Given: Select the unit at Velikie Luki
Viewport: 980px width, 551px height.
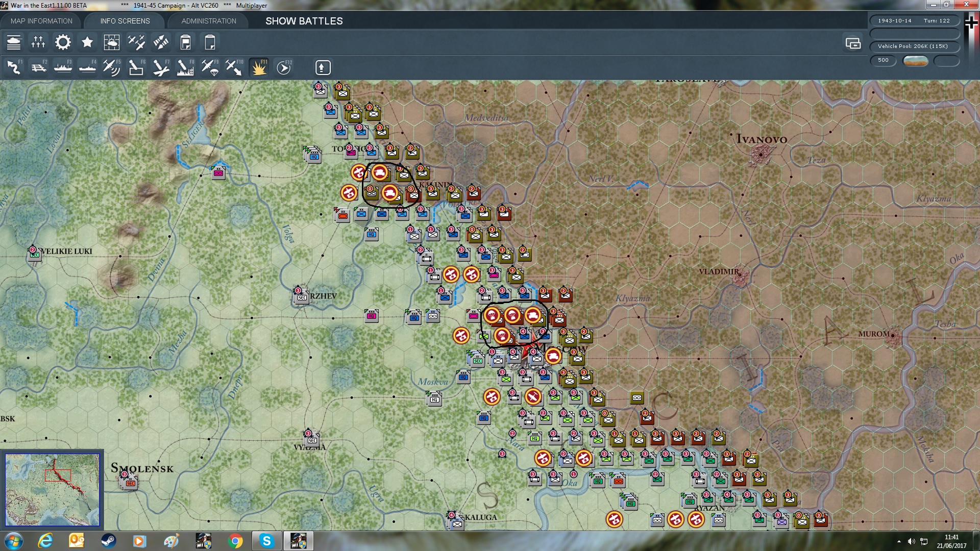Looking at the screenshot, I should click(34, 253).
